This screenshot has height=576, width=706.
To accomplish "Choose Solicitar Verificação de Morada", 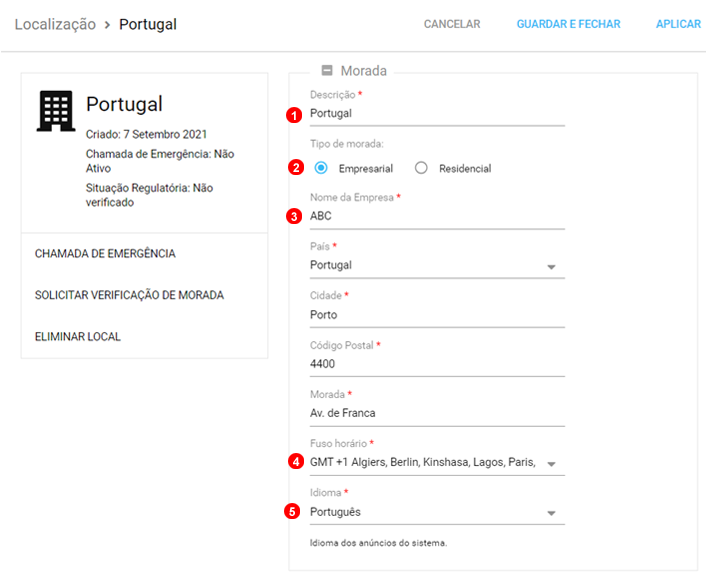I will (x=129, y=295).
